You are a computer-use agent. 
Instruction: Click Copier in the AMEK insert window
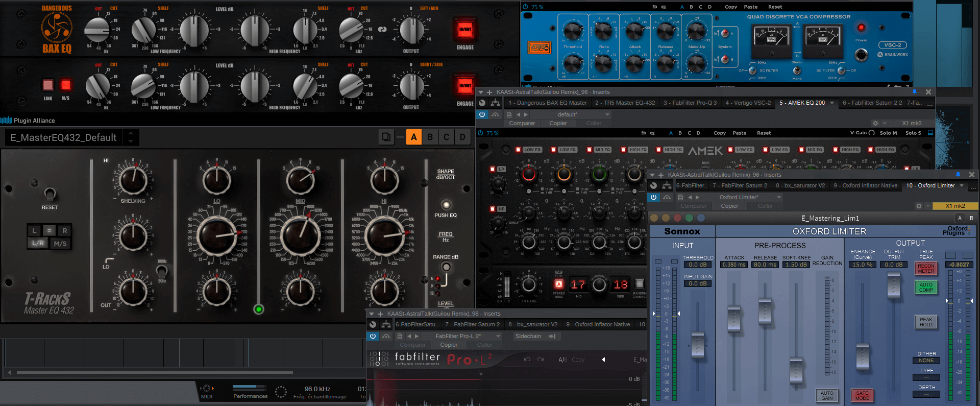(558, 123)
